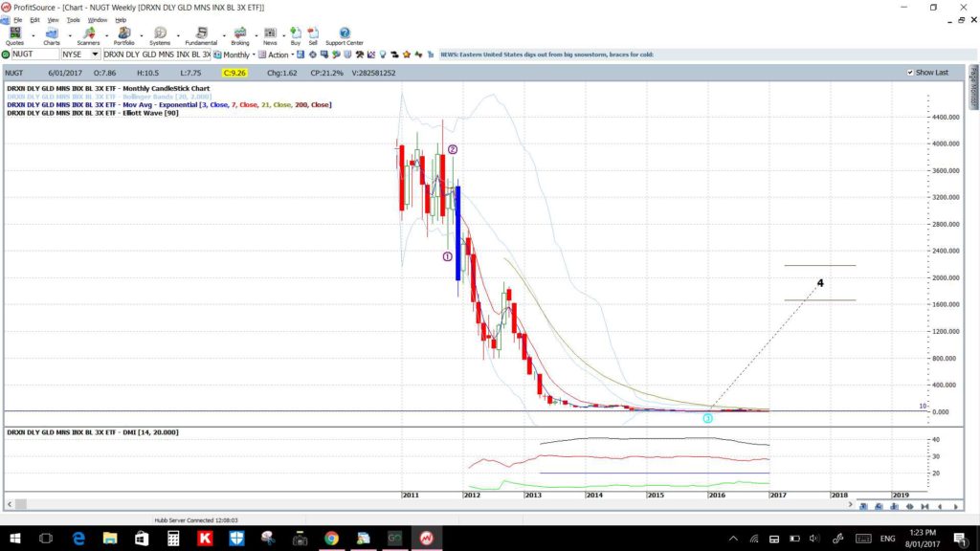The height and width of the screenshot is (551, 980).
Task: Open the notification center icon
Action: tap(959, 539)
